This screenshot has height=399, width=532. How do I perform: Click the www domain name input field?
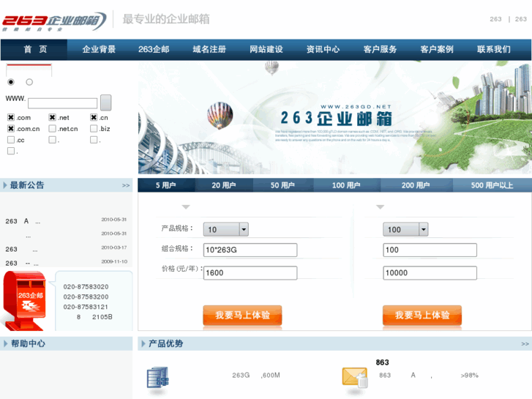62,103
